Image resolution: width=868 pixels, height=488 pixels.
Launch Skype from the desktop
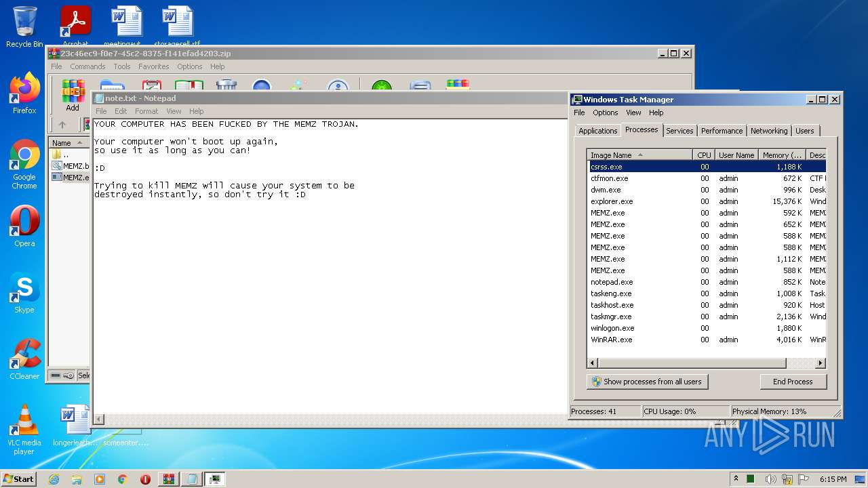(24, 292)
